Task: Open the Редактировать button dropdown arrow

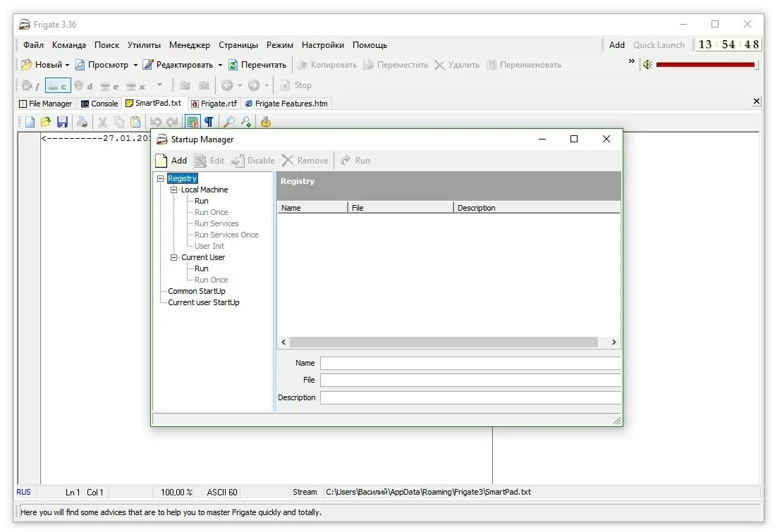Action: 220,65
